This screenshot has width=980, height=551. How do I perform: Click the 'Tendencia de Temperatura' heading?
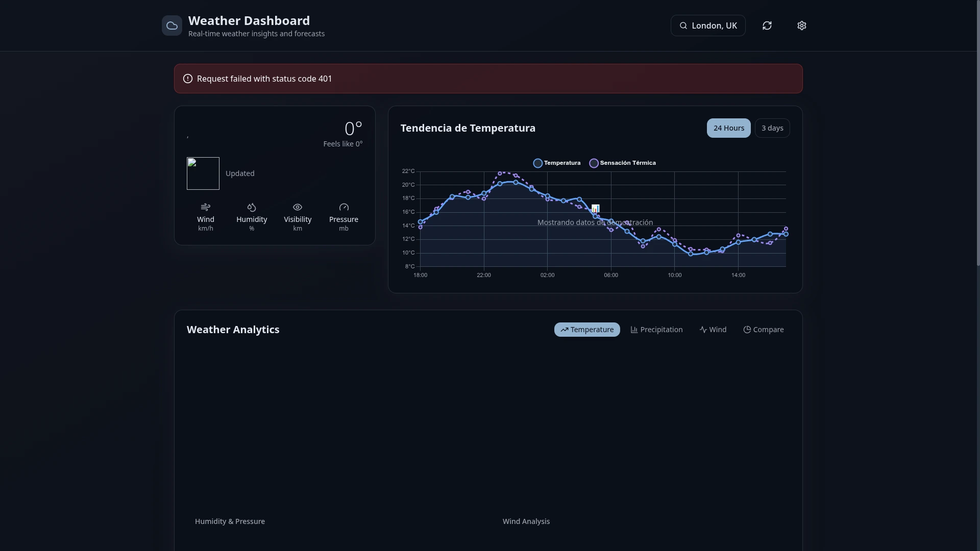468,128
